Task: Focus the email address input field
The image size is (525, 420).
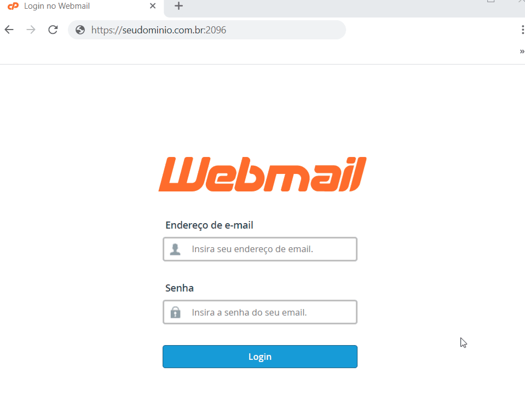Action: [260, 249]
